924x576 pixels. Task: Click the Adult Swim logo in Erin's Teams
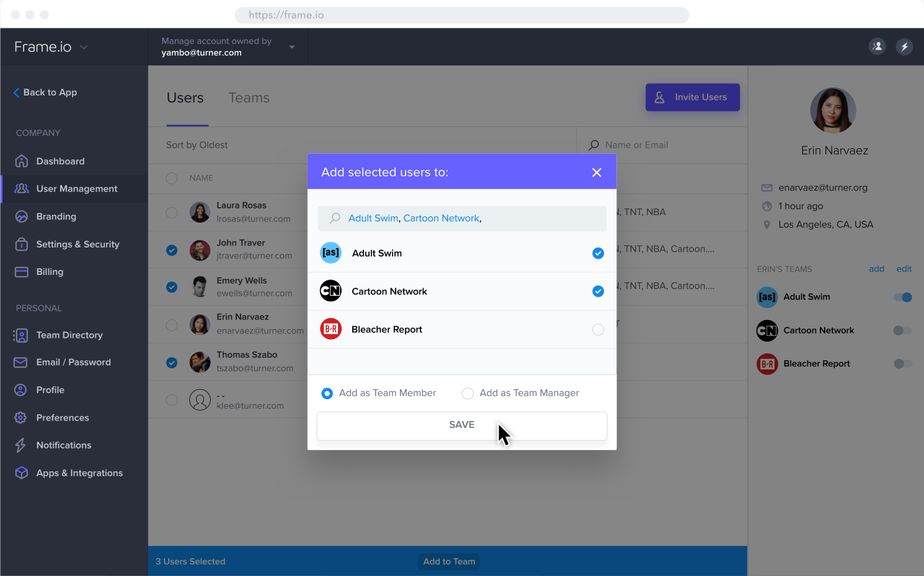(767, 297)
